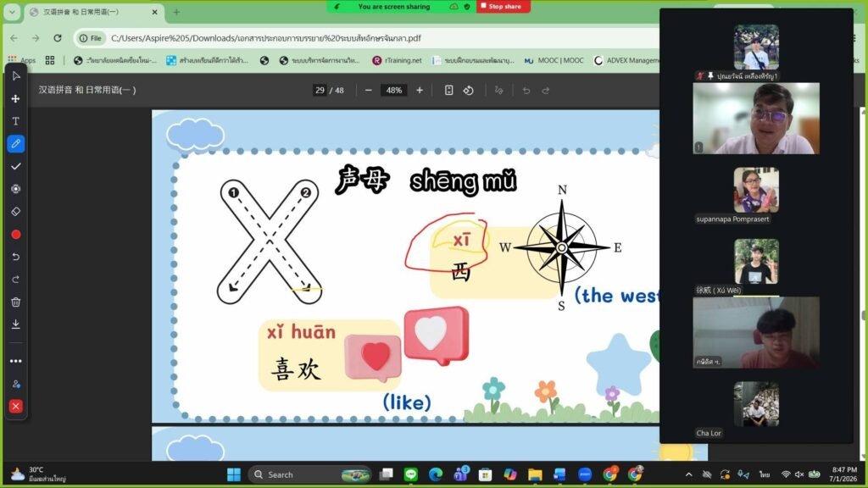The width and height of the screenshot is (868, 488).
Task: Rotate the PDF counterclockwise
Action: pyautogui.click(x=468, y=90)
